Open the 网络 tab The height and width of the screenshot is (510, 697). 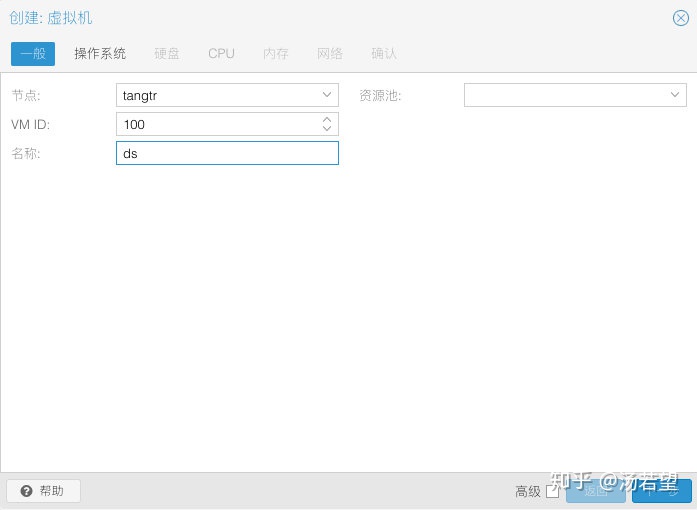[x=330, y=54]
